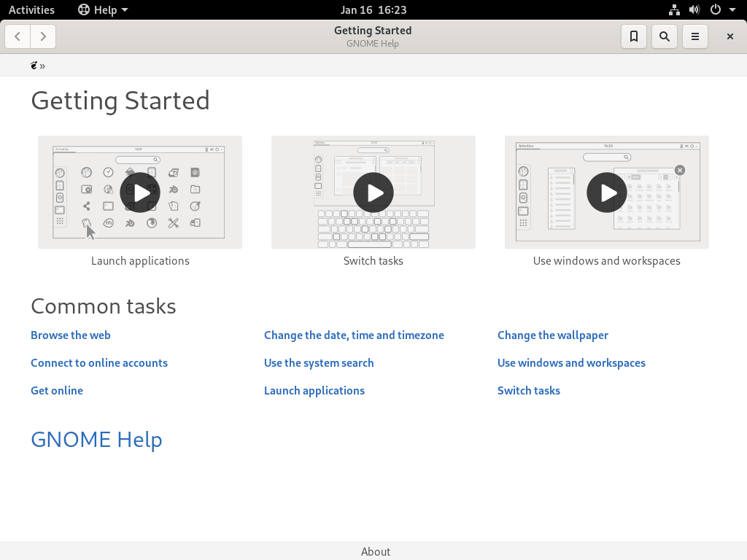Follow the GNOME Help heading link
This screenshot has height=560, width=747.
coord(97,439)
